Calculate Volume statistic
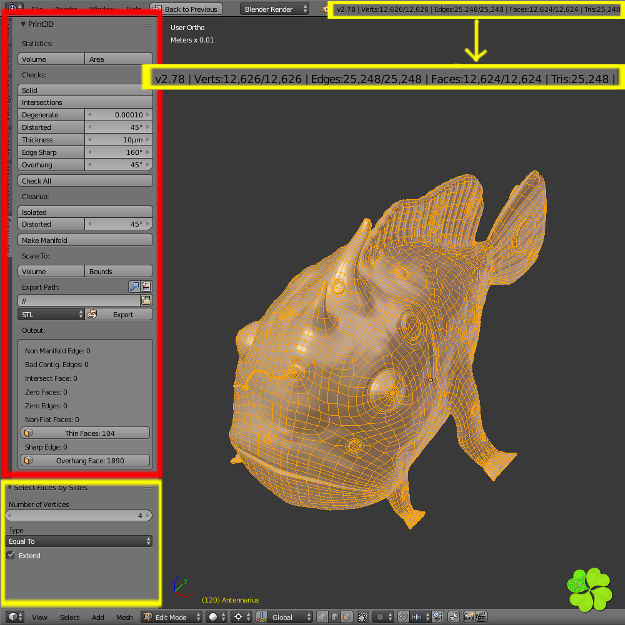 [51, 59]
